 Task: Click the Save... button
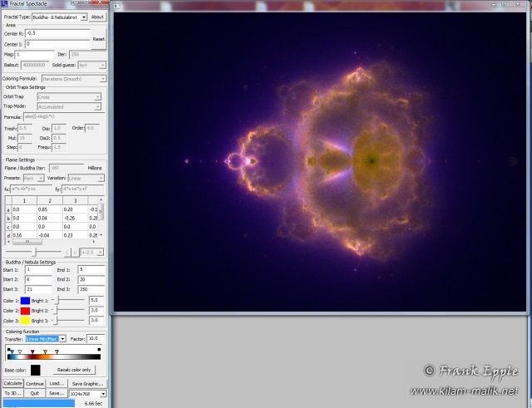57,393
